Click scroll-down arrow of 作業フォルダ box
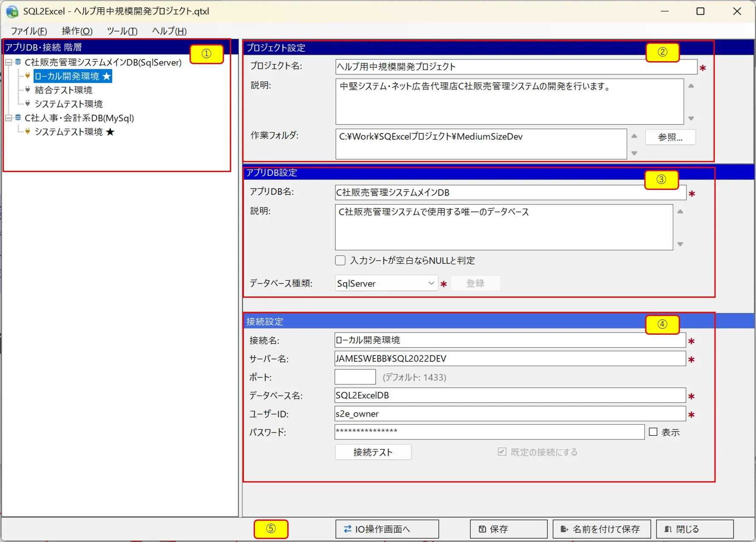Viewport: 756px width, 542px height. pos(634,153)
